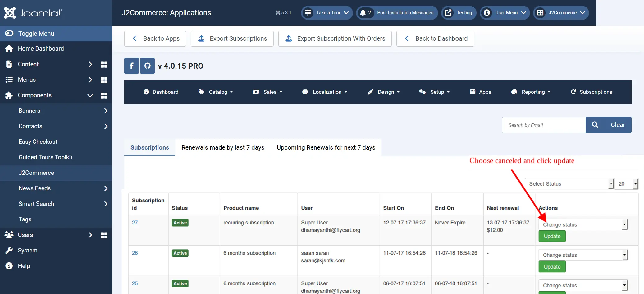Screen dimensions: 644x294
Task: Click Back to Dashboard button
Action: [435, 38]
